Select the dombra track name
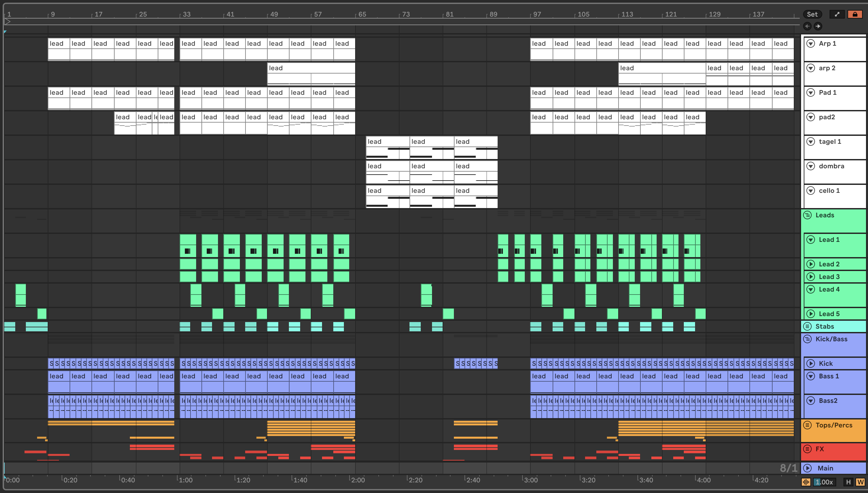Screen dimensions: 868x493 coord(832,166)
